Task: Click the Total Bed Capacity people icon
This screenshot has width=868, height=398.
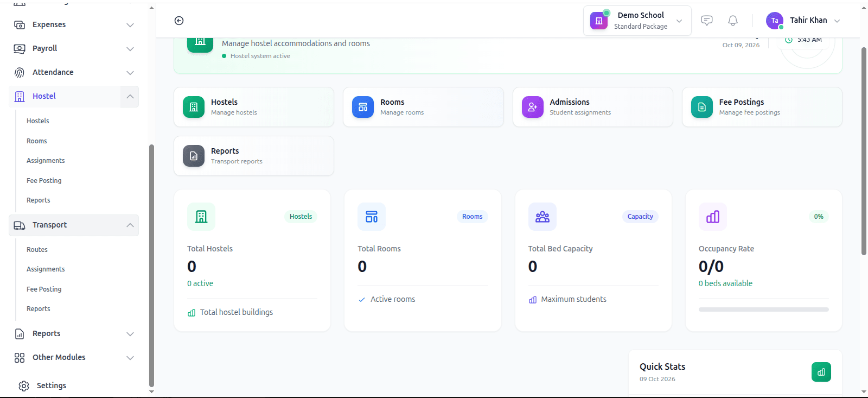Action: click(542, 217)
